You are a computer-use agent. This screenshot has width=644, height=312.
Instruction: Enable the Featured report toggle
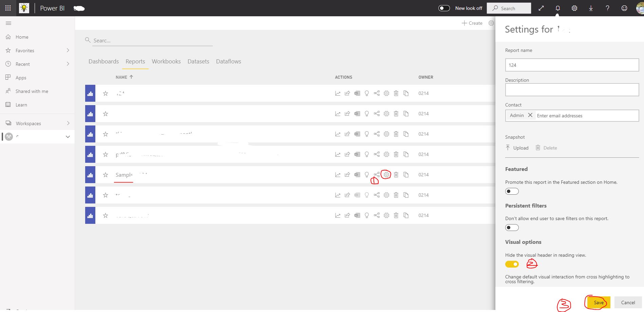512,191
